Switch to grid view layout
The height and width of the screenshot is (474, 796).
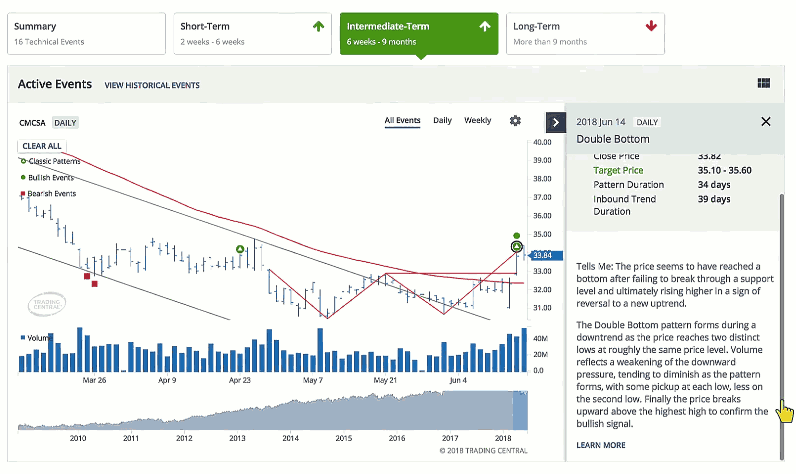click(765, 85)
